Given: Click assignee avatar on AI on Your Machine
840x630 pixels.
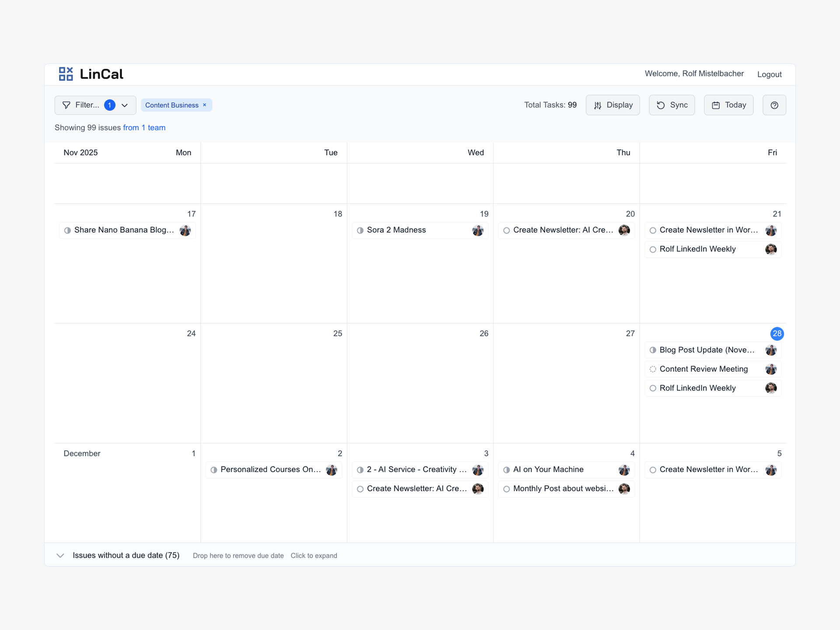Looking at the screenshot, I should (624, 470).
